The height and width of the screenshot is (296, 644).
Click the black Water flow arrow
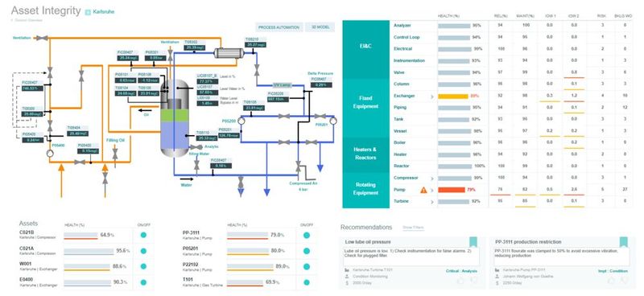pos(187,179)
